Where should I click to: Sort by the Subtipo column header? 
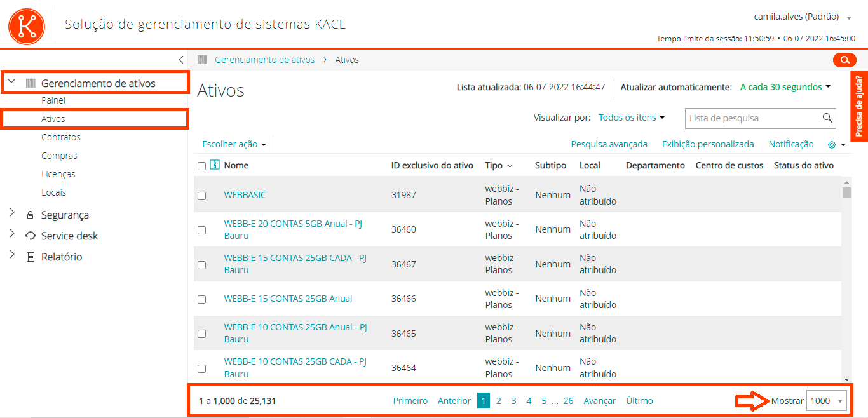[550, 165]
